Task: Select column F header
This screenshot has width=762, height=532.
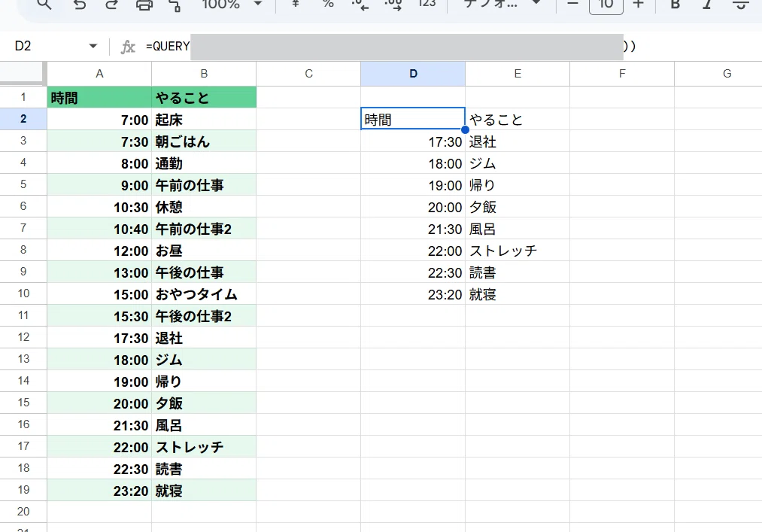Action: (x=622, y=74)
